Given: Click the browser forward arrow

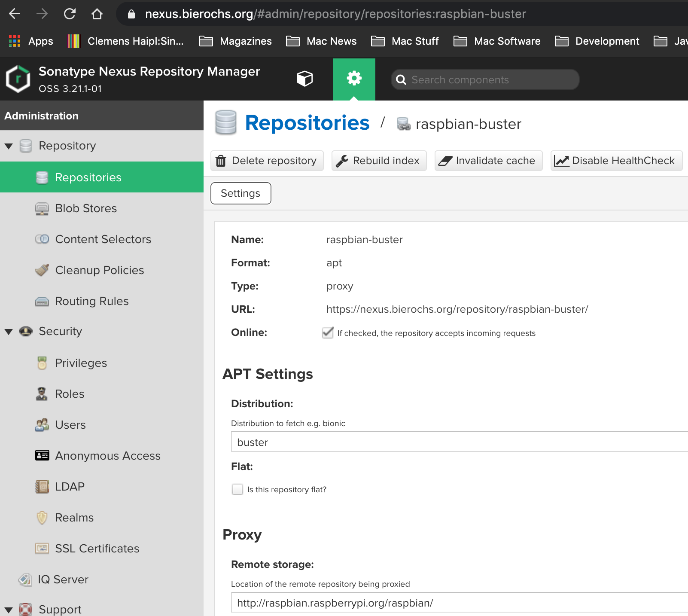Looking at the screenshot, I should [42, 14].
